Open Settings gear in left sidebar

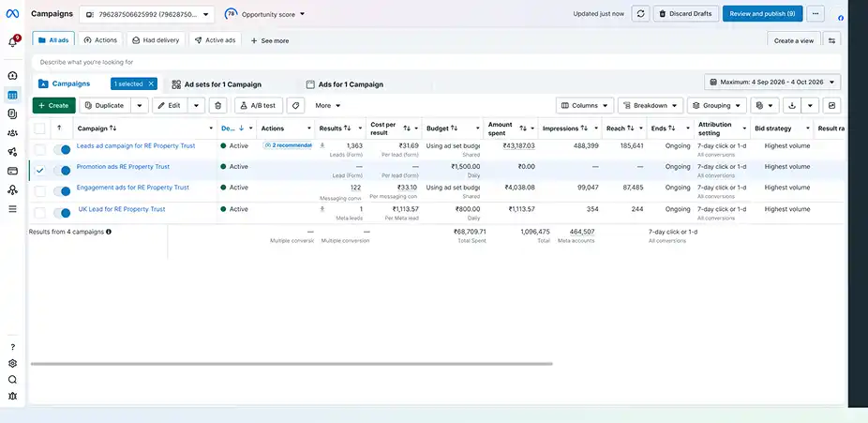(13, 363)
